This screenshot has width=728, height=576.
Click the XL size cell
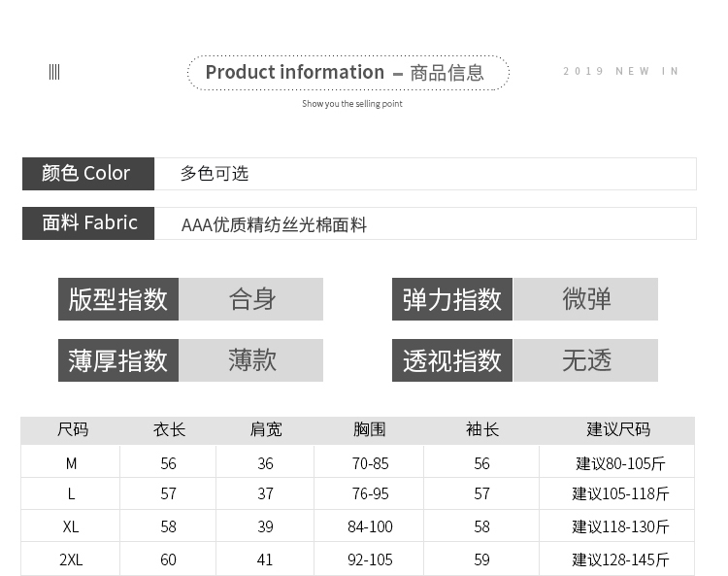coord(71,526)
